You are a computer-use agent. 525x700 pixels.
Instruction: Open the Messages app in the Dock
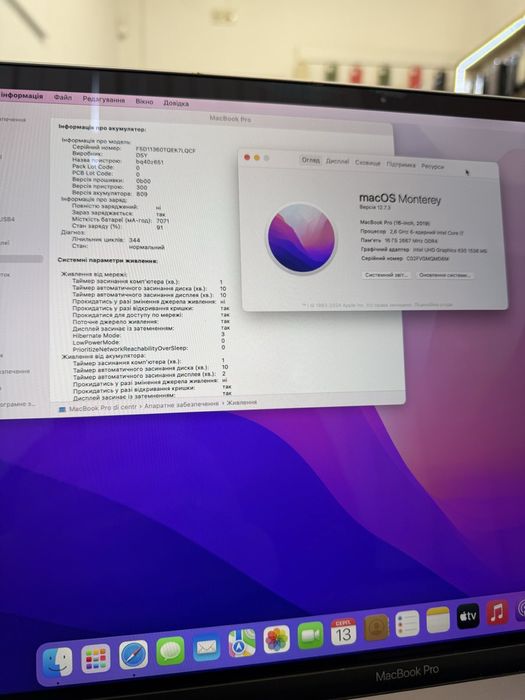[x=170, y=651]
